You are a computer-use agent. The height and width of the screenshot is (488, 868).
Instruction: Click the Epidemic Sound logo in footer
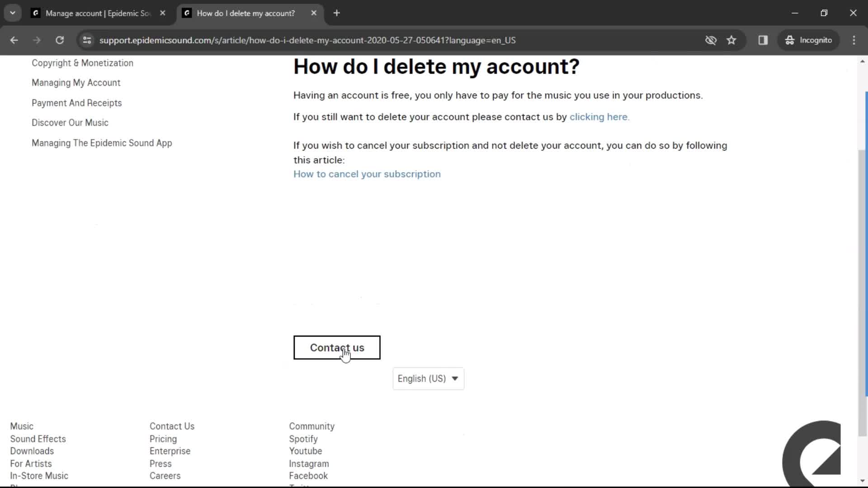811,453
